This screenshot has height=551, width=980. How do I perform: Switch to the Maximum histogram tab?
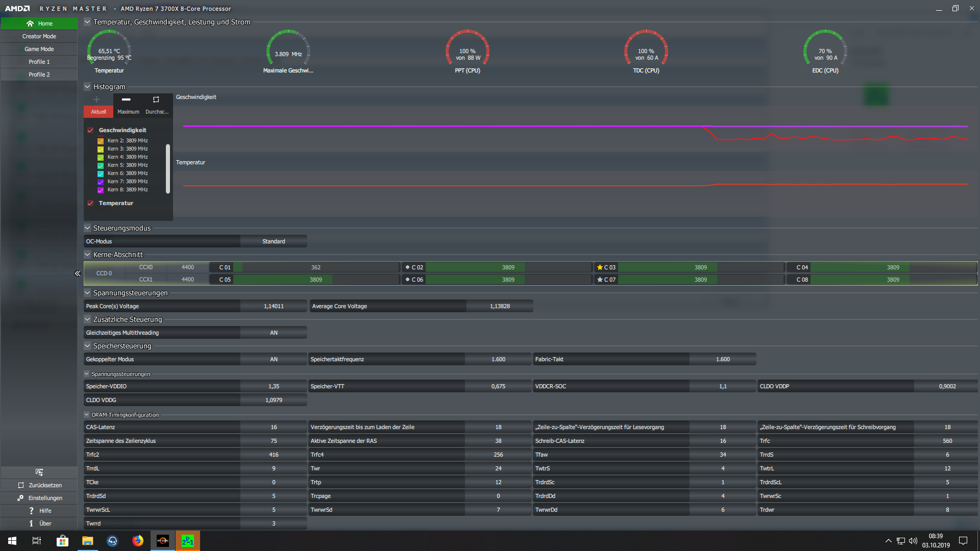tap(128, 112)
